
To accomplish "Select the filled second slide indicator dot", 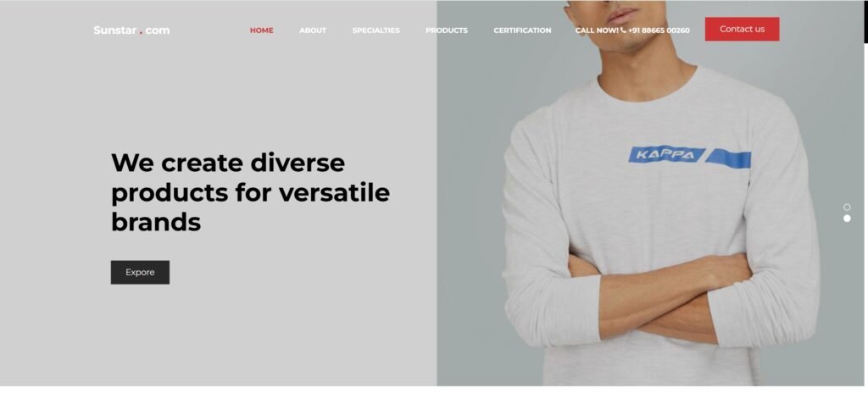I will pos(847,219).
